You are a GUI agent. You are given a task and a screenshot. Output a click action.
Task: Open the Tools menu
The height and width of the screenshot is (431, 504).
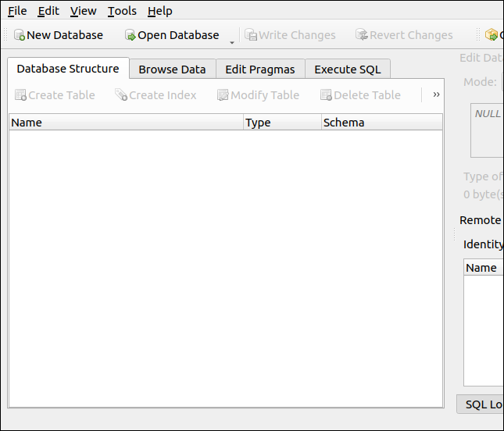[122, 11]
